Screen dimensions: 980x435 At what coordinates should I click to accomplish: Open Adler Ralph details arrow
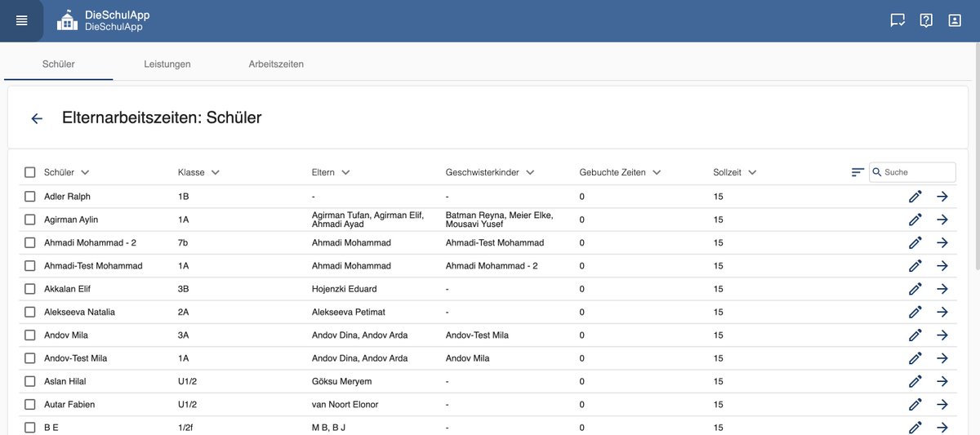pyautogui.click(x=942, y=197)
